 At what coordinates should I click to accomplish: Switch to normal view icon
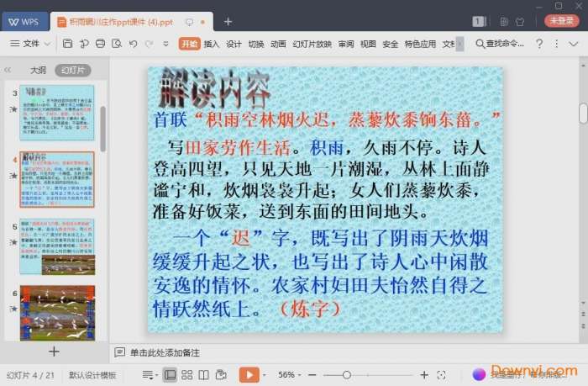(x=170, y=375)
